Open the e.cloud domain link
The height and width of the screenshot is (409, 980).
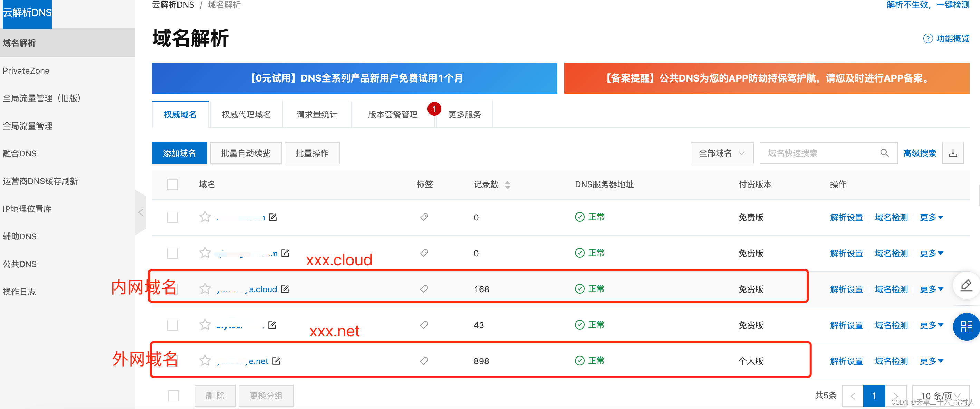[x=247, y=289]
